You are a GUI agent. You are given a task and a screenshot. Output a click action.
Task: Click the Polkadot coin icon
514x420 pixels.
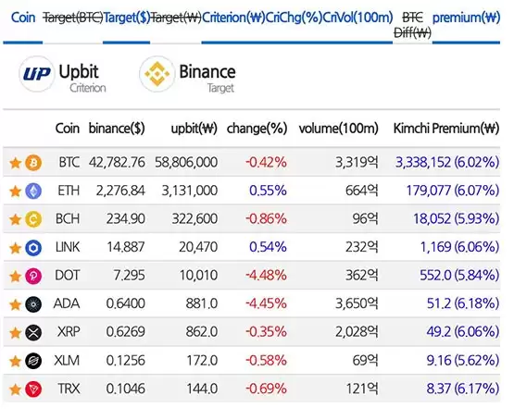pyautogui.click(x=33, y=276)
